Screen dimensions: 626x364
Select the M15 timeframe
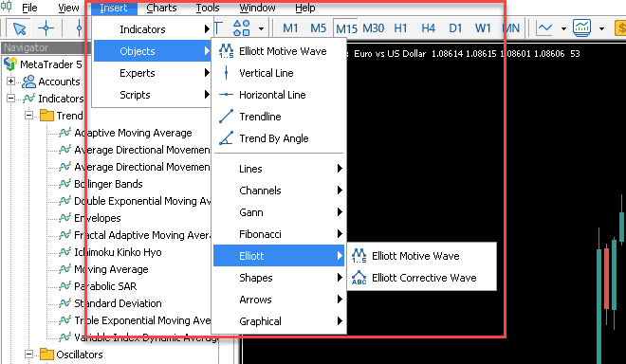pyautogui.click(x=346, y=28)
